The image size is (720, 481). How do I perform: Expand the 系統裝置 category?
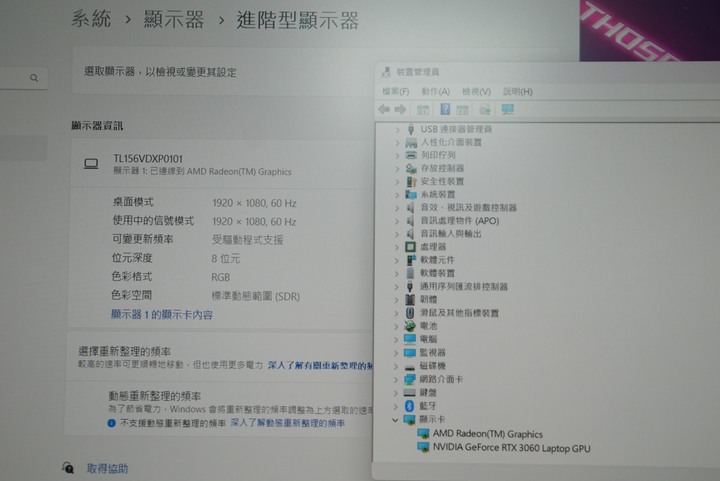click(397, 195)
